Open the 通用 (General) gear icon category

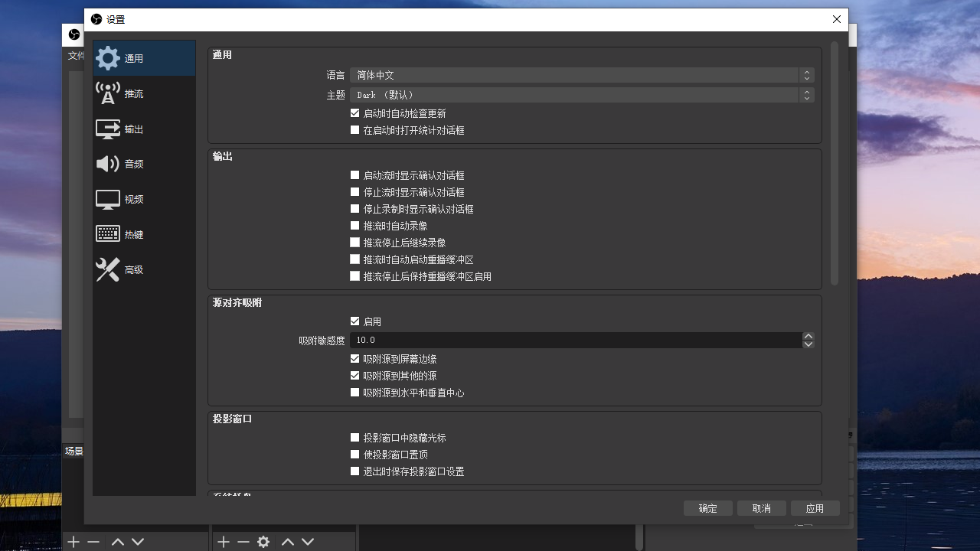coord(107,58)
